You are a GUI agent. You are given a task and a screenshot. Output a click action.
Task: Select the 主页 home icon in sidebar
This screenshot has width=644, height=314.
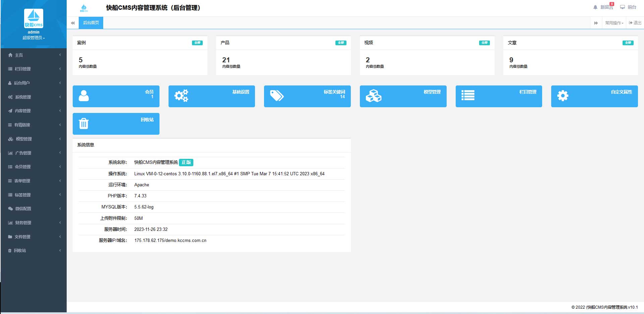coord(10,55)
